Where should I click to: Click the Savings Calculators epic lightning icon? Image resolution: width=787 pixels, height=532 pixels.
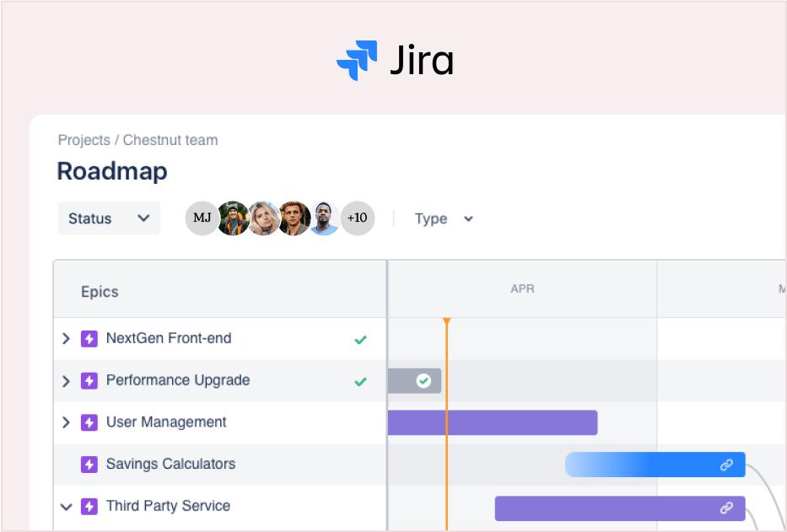coord(89,465)
